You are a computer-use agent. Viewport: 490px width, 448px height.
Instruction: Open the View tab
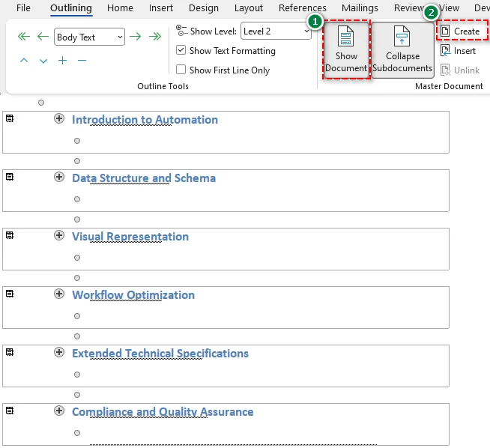click(x=450, y=7)
